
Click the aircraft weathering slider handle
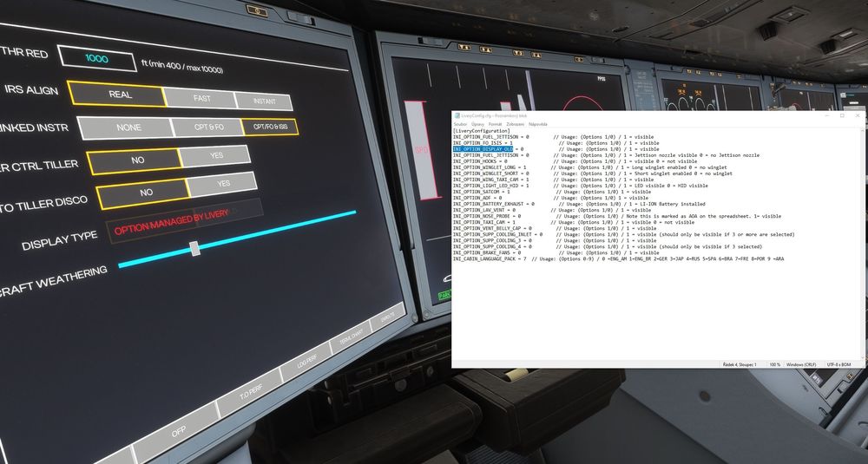pos(194,248)
